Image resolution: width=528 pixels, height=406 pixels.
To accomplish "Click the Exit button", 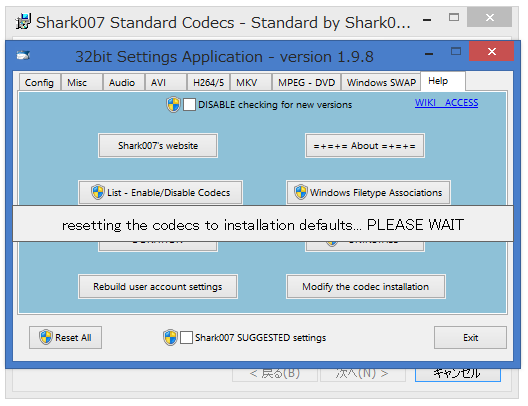I will (470, 337).
